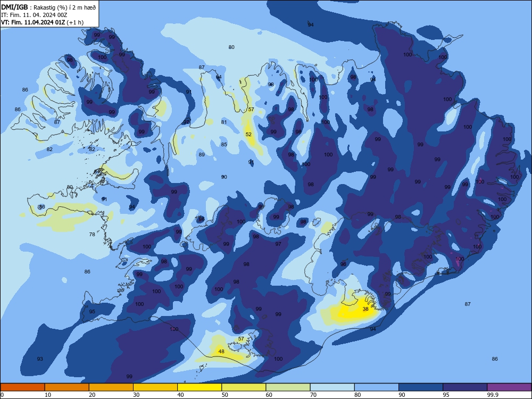Choose the golden 30–40 legend swatch
This screenshot has height=399, width=532.
[x=155, y=387]
